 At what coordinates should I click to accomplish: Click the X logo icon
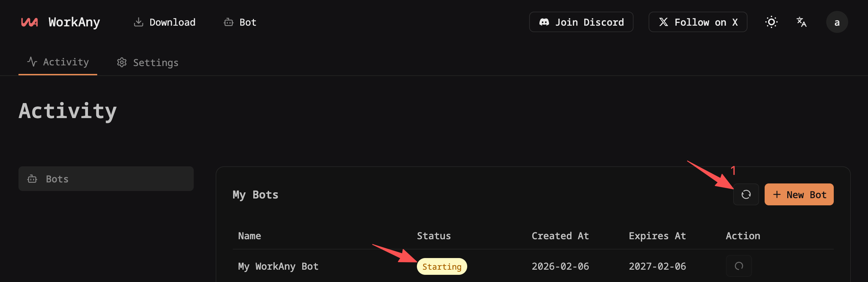[663, 22]
